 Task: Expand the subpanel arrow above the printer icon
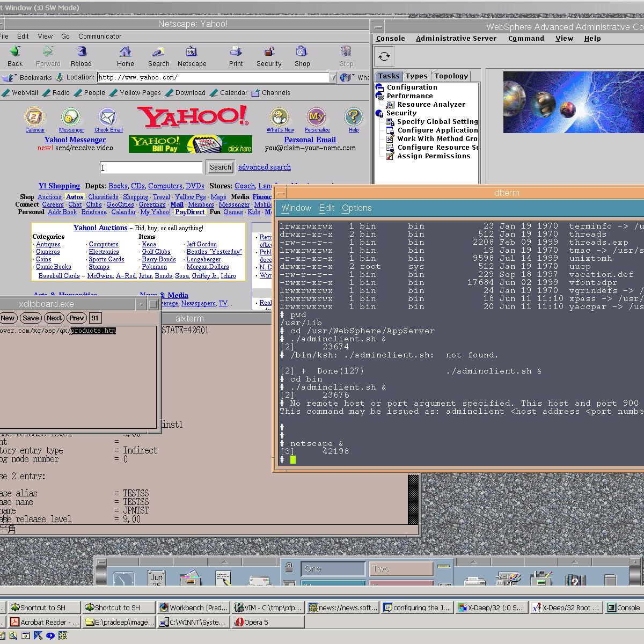tap(474, 562)
